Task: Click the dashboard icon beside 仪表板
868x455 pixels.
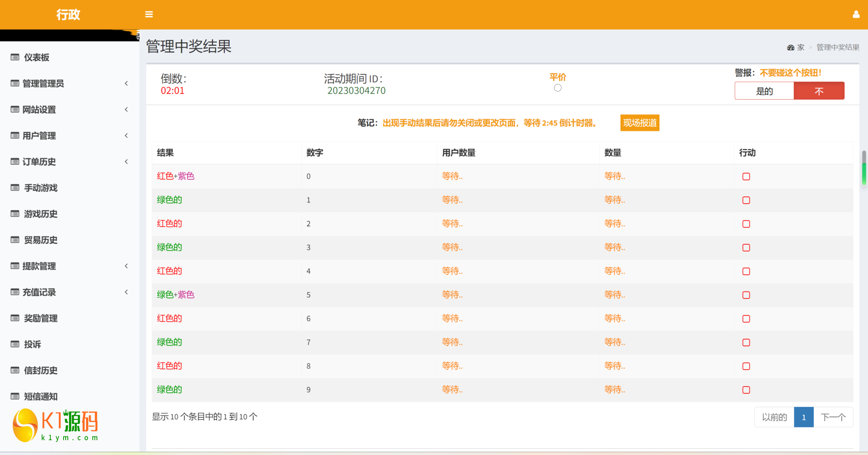Action: point(15,57)
